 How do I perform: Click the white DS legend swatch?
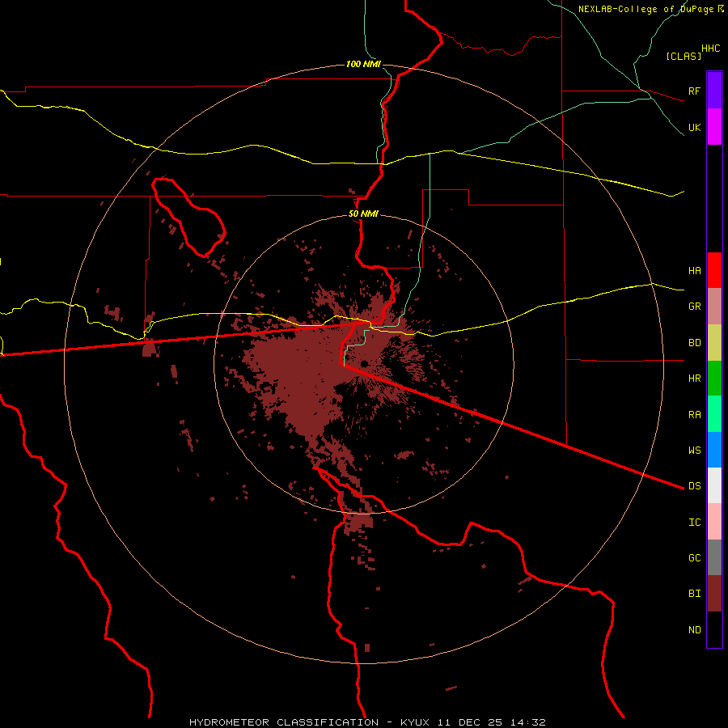click(x=714, y=485)
